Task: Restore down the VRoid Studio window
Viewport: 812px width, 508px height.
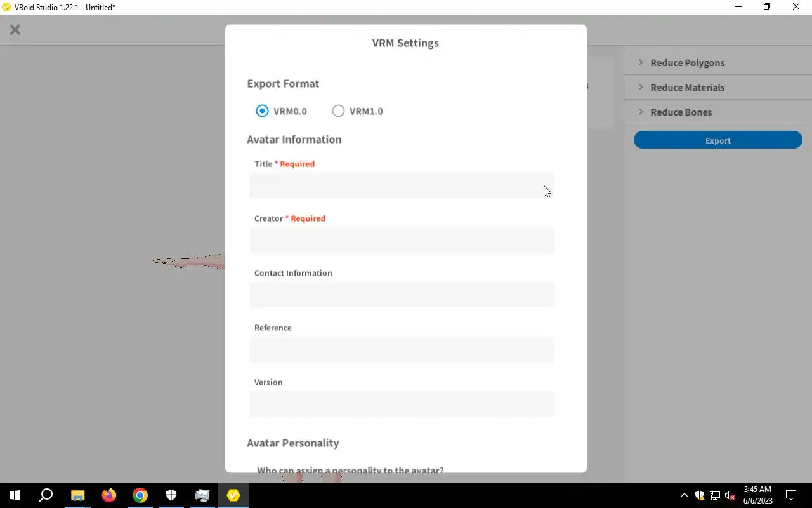Action: 767,7
